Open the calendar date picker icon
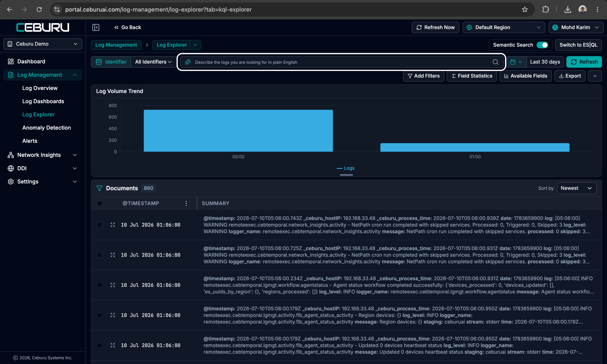 click(x=516, y=62)
